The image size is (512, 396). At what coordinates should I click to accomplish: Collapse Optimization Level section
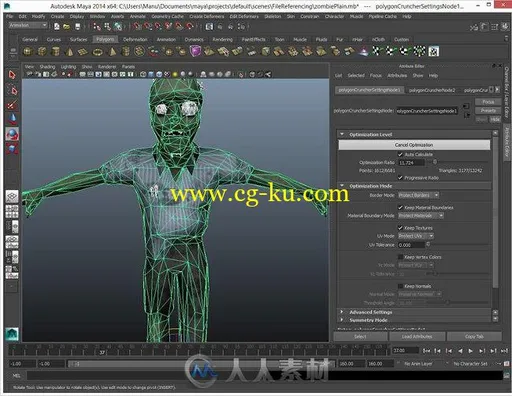[x=342, y=134]
